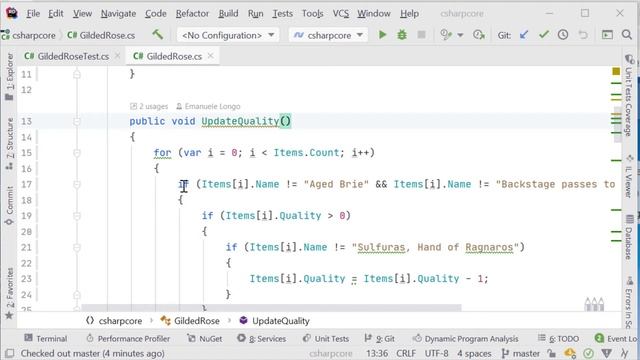Show Git history clock icon
Image resolution: width=640 pixels, height=360 pixels.
(563, 35)
